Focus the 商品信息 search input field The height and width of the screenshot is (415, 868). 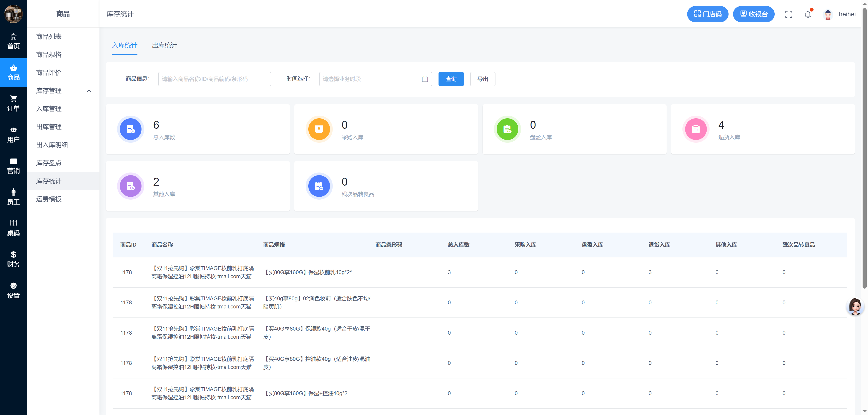pyautogui.click(x=214, y=79)
